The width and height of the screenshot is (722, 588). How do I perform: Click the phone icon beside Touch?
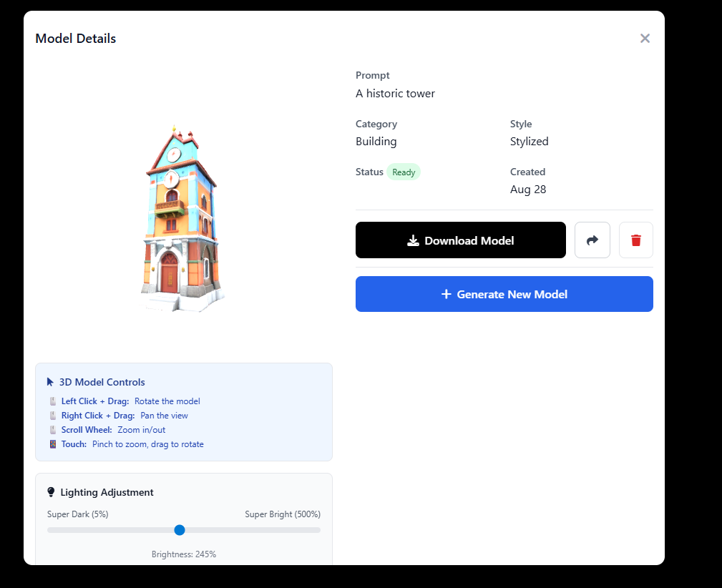pyautogui.click(x=52, y=444)
